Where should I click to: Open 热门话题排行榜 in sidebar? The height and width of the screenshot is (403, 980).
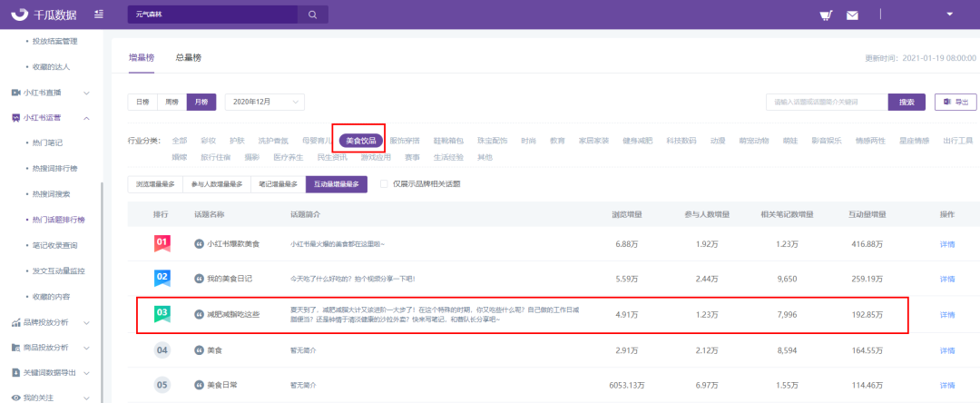tap(59, 220)
